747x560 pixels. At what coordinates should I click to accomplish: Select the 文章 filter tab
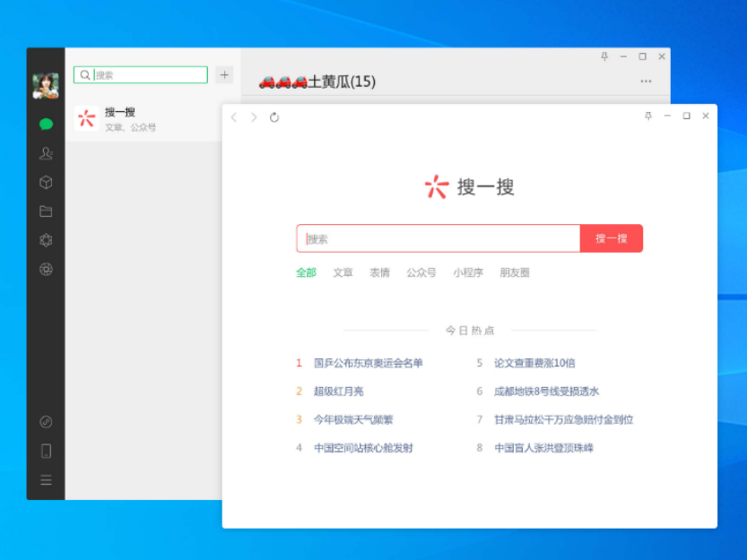[343, 272]
